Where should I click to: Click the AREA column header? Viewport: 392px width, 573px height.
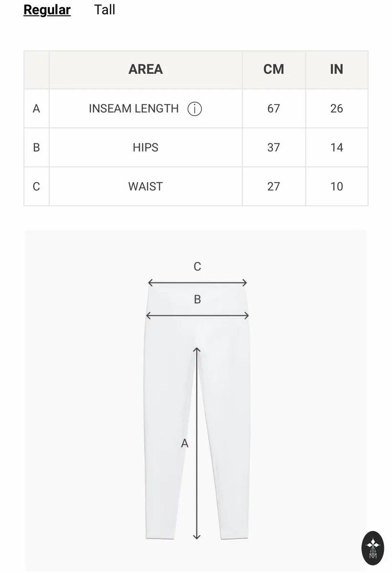click(x=146, y=69)
